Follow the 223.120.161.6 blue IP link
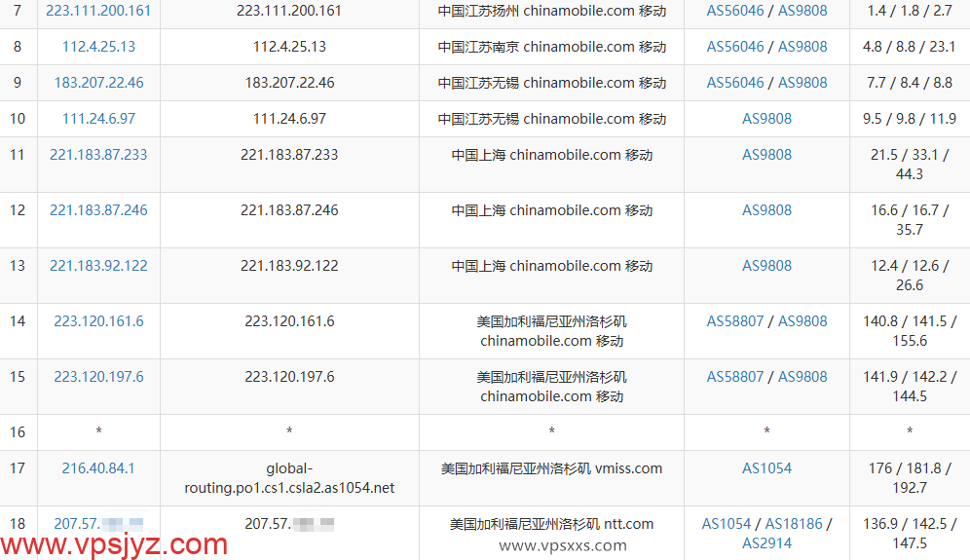 click(98, 321)
